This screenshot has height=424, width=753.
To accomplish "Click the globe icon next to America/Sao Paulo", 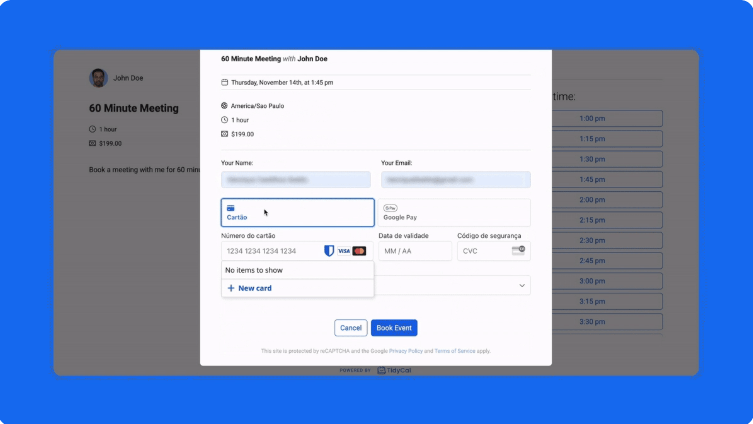I will pyautogui.click(x=225, y=105).
